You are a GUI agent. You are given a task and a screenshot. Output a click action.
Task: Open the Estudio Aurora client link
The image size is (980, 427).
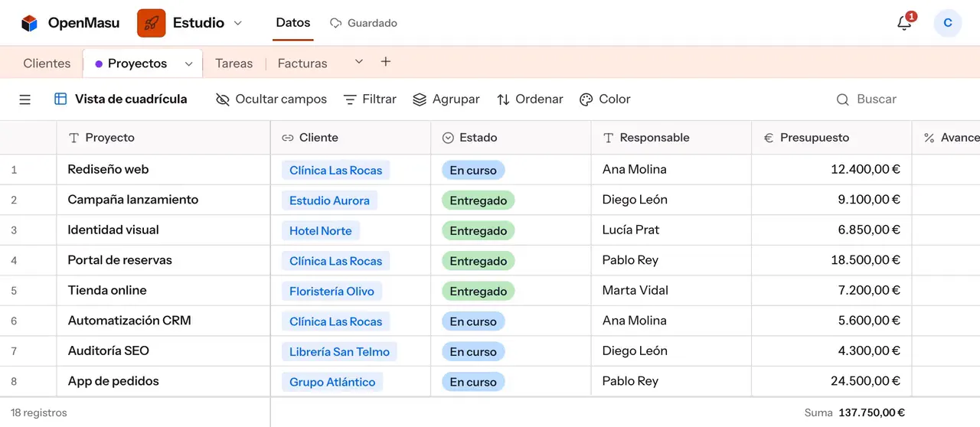[x=329, y=200]
